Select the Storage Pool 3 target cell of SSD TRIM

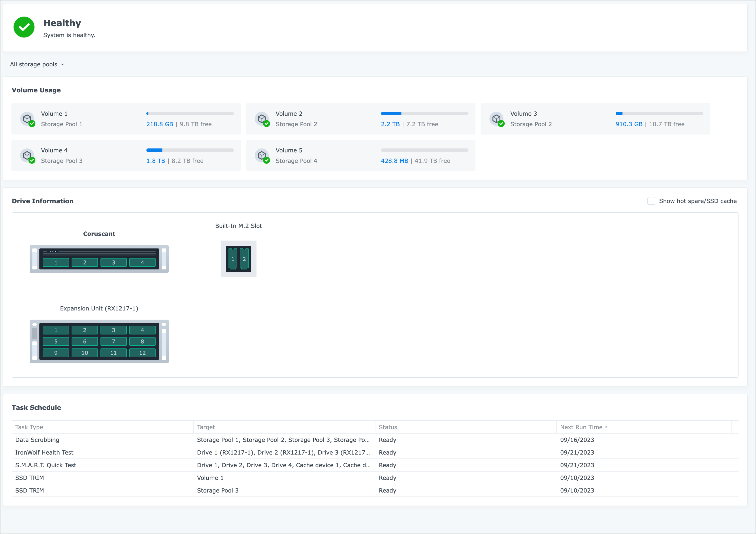(x=284, y=491)
